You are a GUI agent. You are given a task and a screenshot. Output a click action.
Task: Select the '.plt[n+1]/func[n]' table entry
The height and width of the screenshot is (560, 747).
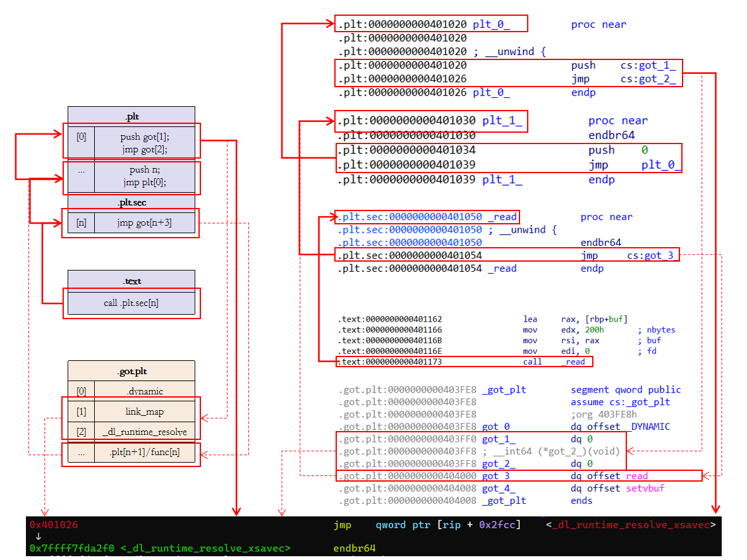coord(144,453)
